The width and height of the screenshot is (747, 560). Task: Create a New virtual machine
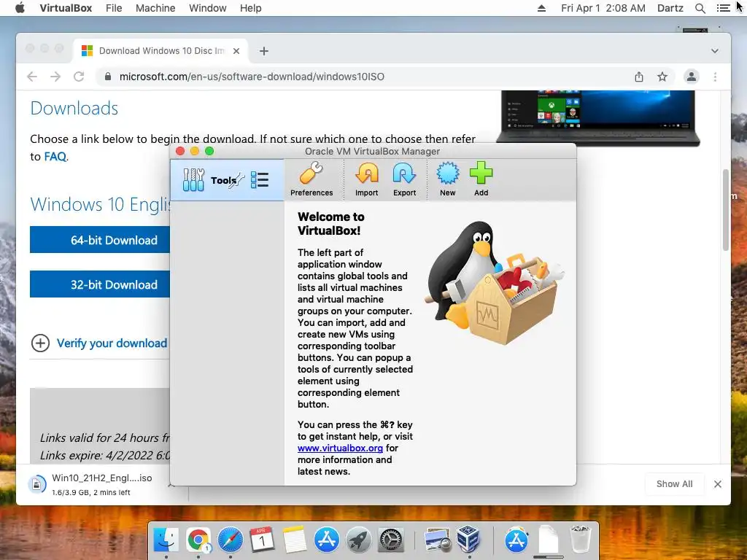447,179
